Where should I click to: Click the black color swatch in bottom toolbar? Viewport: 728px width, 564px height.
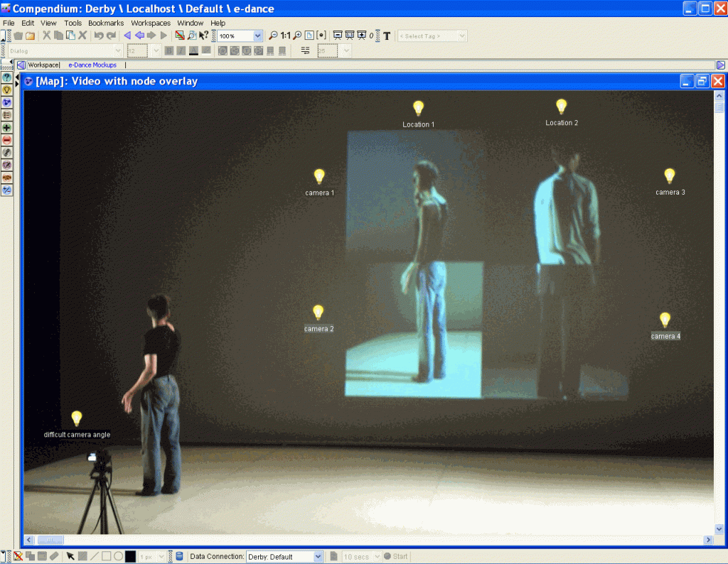[x=130, y=557]
